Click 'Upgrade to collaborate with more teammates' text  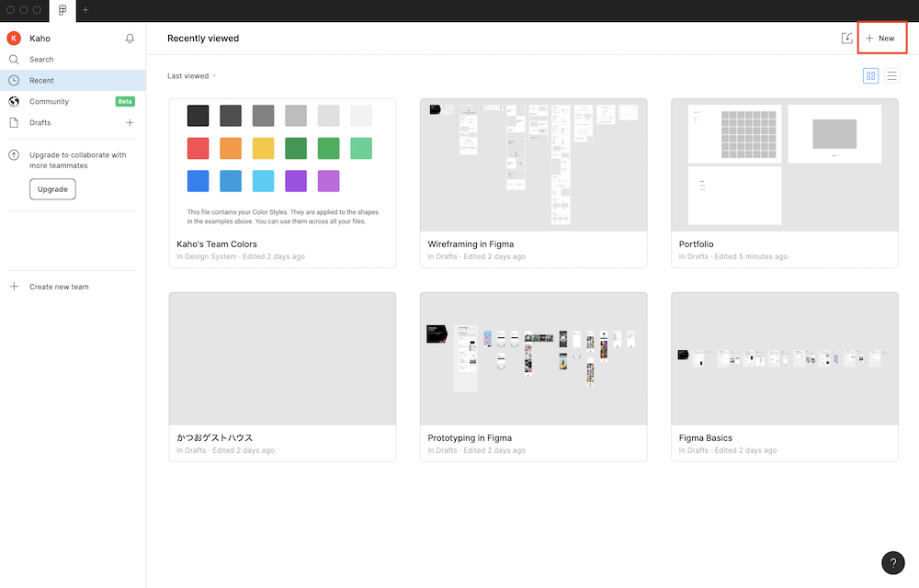pyautogui.click(x=78, y=161)
